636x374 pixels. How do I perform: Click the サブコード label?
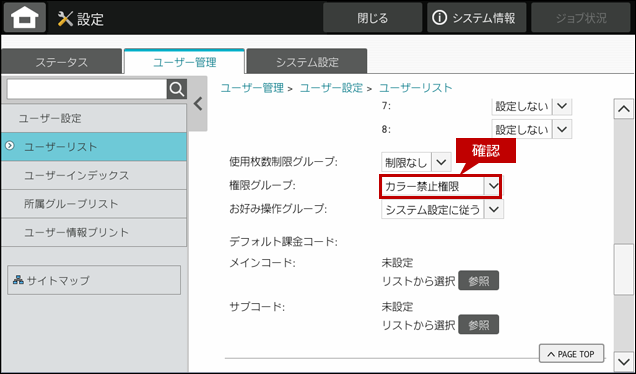(x=257, y=307)
